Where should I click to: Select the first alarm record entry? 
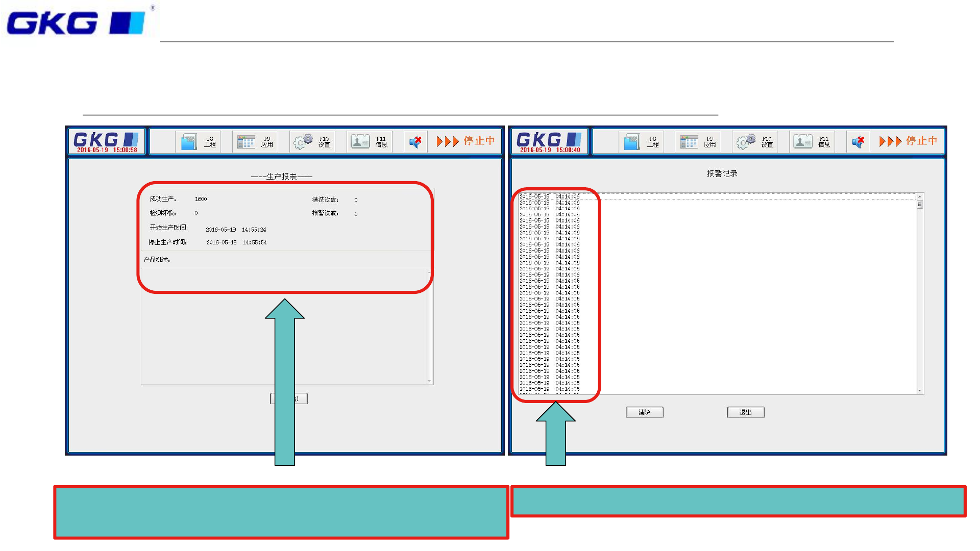(549, 196)
